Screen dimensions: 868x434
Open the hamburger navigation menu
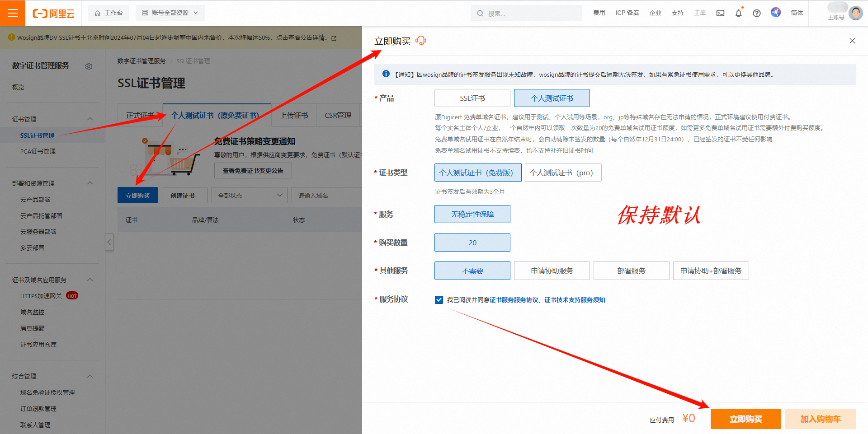click(12, 13)
